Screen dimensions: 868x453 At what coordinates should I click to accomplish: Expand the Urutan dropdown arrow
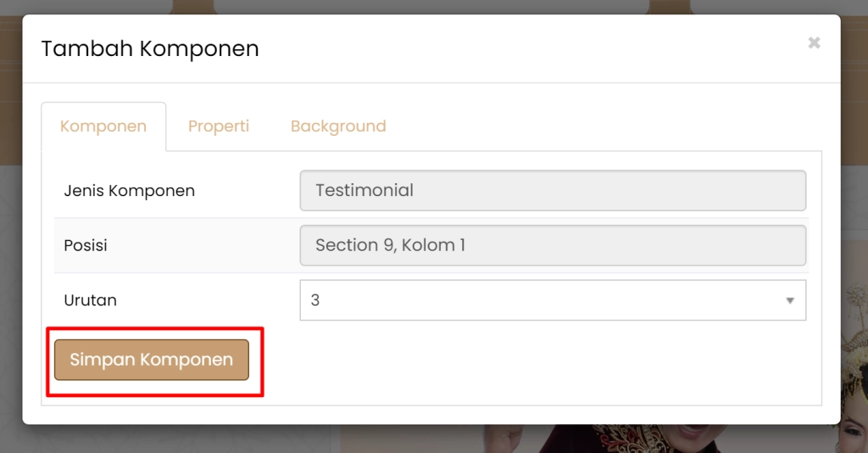[x=790, y=300]
